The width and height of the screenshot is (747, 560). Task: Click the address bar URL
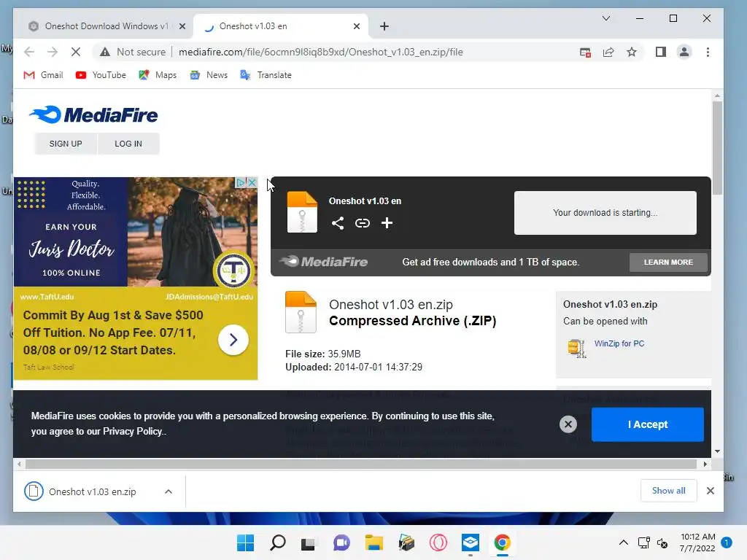(321, 52)
